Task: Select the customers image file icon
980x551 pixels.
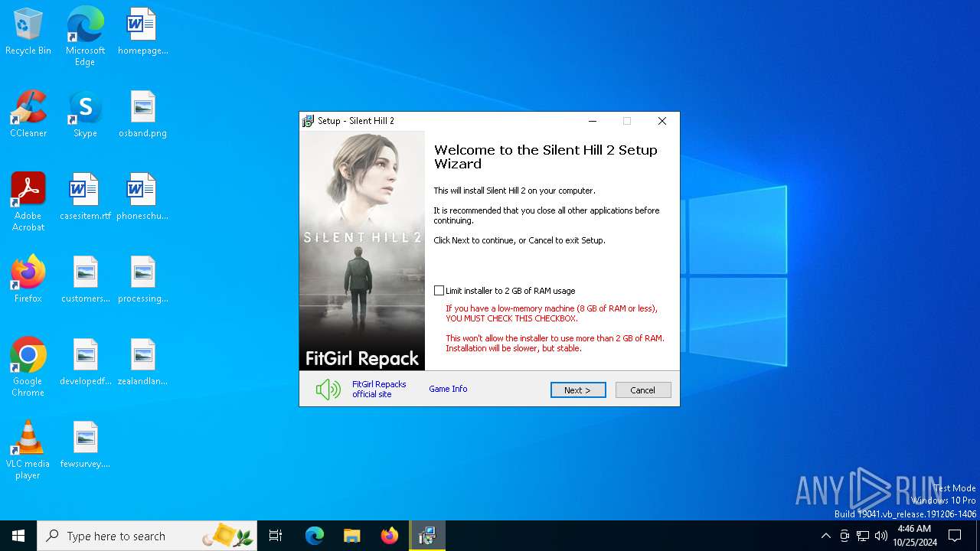Action: [85, 280]
